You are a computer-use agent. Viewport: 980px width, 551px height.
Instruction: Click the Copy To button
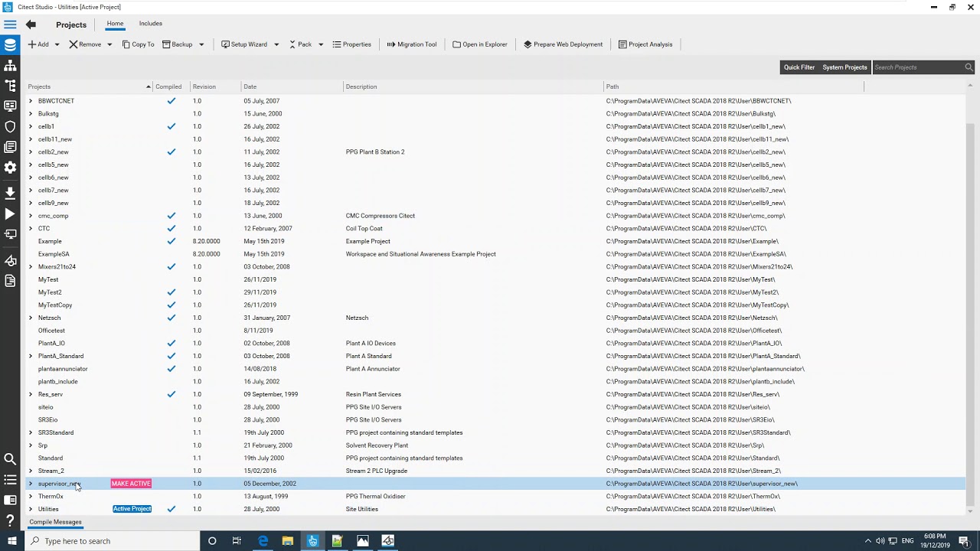pyautogui.click(x=138, y=44)
